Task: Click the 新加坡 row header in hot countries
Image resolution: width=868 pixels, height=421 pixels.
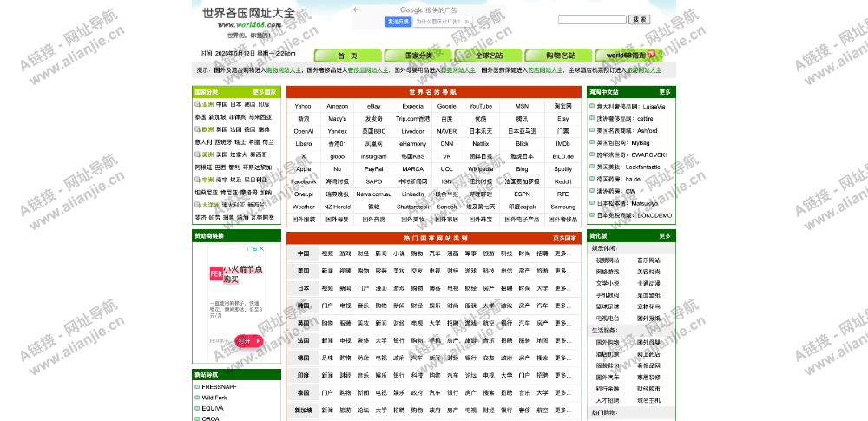Action: click(303, 410)
